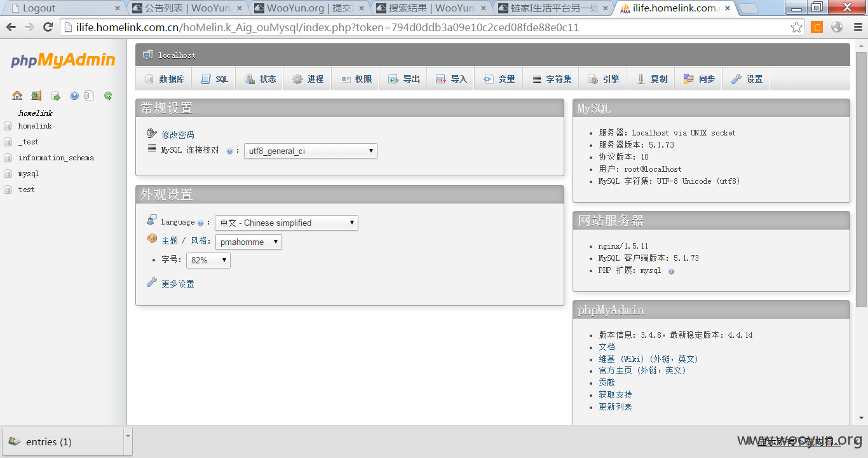Image resolution: width=868 pixels, height=458 pixels.
Task: Click the globe extension icon in toolbar
Action: [837, 27]
